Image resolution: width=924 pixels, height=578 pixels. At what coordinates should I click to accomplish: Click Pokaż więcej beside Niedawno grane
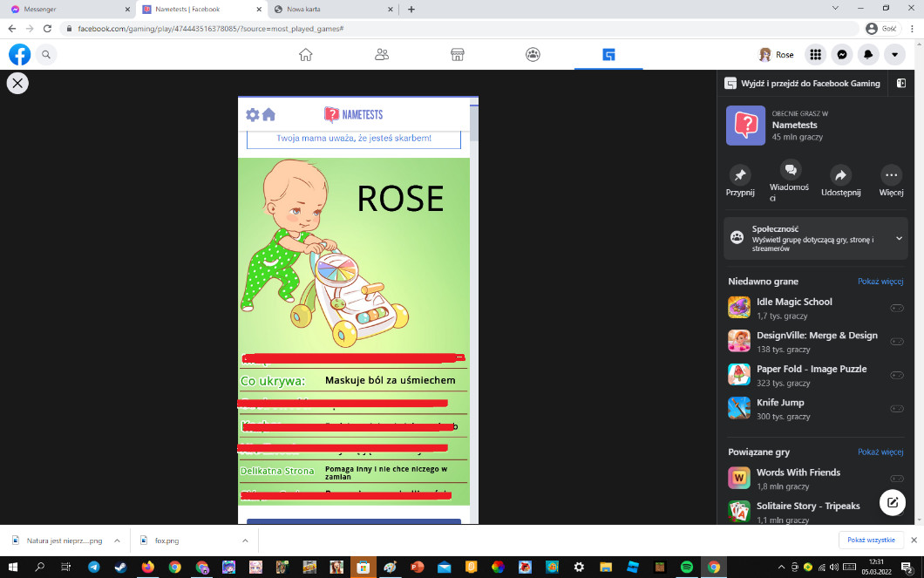[x=880, y=282]
